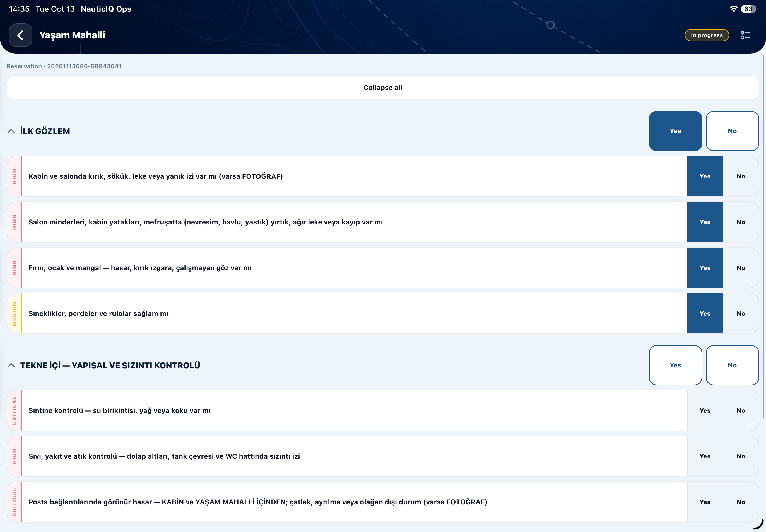Tap the MEDIUM priority tag on Sineklikler row
The width and height of the screenshot is (766, 532).
(x=14, y=313)
